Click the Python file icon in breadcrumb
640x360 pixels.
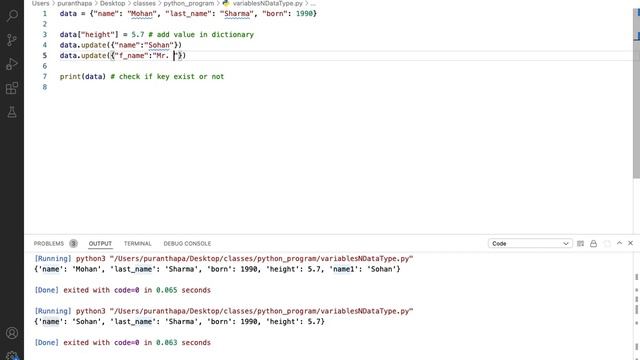(x=226, y=3)
